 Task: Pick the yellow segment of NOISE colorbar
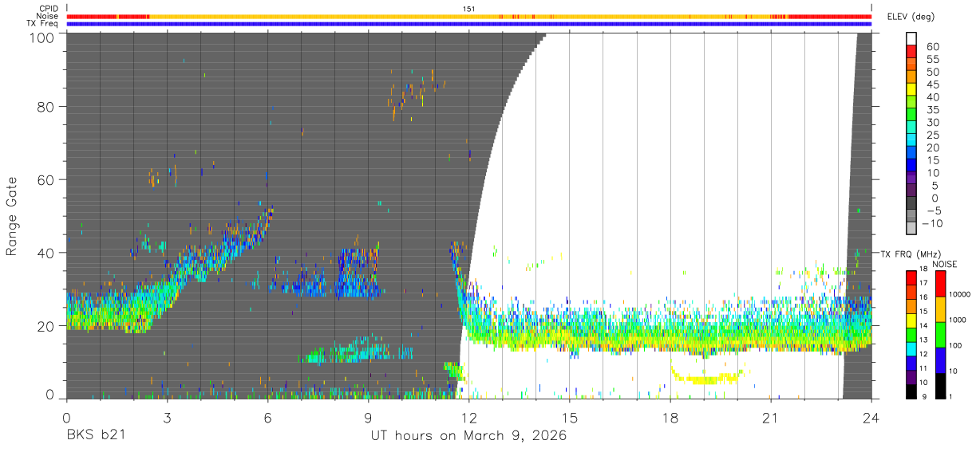click(942, 309)
